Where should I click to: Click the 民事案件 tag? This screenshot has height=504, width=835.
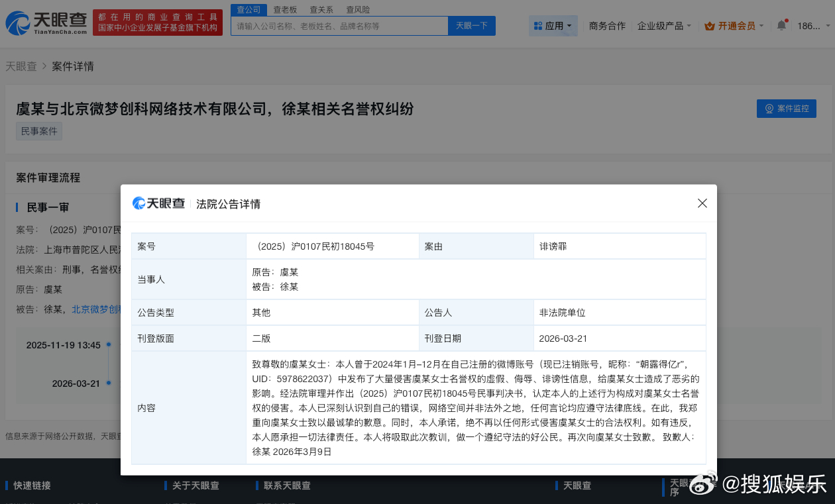39,131
